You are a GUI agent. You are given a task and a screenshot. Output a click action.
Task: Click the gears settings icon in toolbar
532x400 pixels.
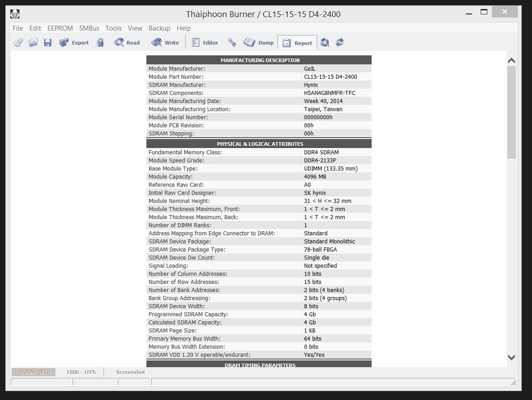[x=18, y=43]
